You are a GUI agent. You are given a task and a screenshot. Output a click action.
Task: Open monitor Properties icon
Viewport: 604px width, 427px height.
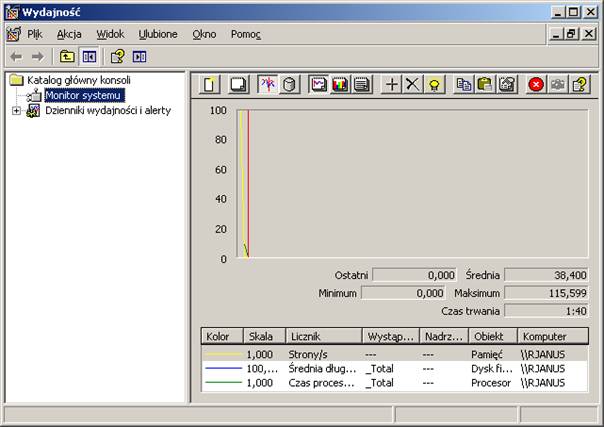[507, 84]
